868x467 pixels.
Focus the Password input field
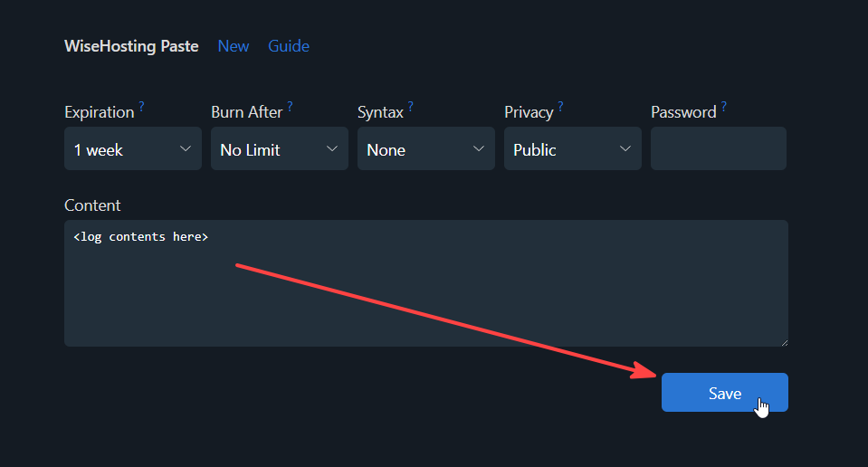pos(719,148)
